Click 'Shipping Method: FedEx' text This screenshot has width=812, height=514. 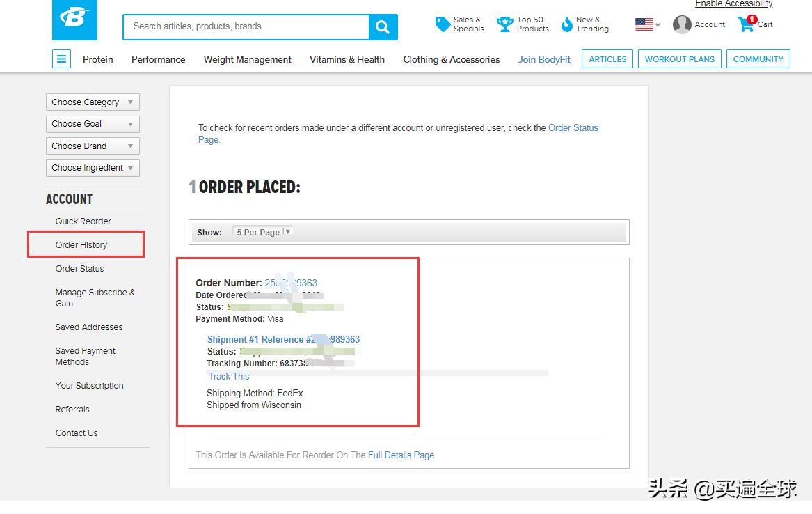click(255, 394)
